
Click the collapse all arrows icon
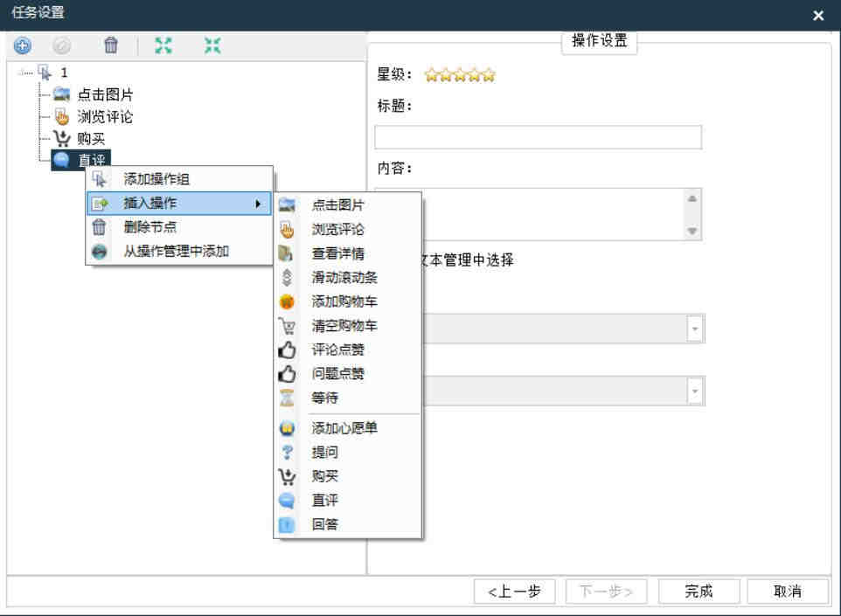pos(212,45)
